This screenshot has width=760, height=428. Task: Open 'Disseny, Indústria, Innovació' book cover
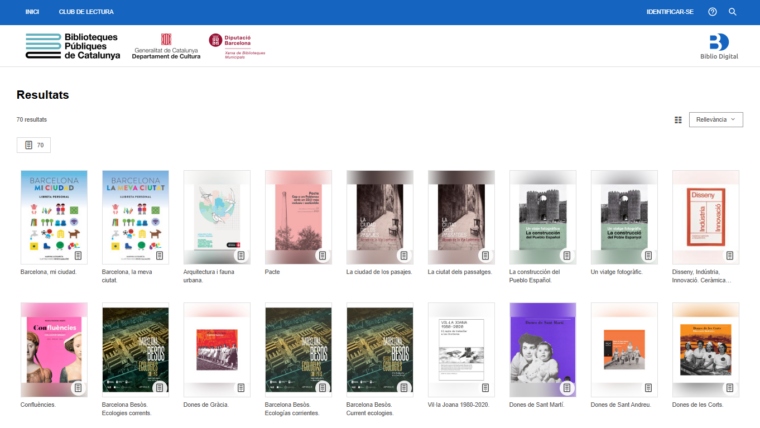(705, 216)
